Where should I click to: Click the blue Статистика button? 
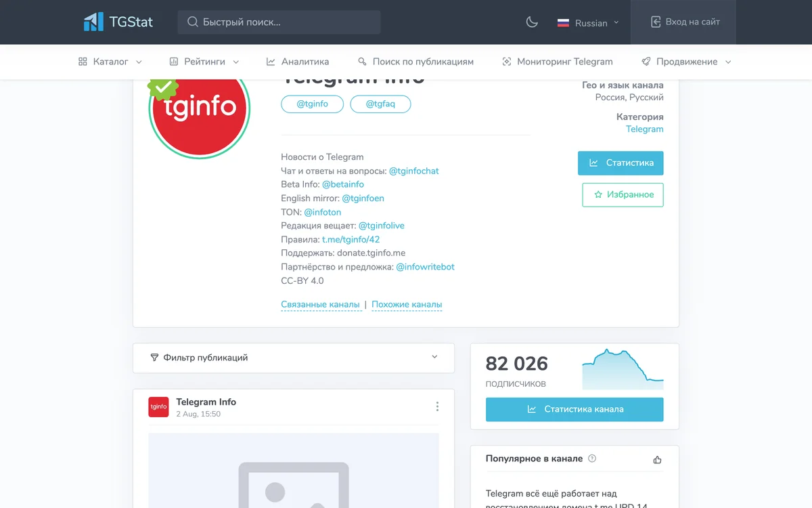621,163
